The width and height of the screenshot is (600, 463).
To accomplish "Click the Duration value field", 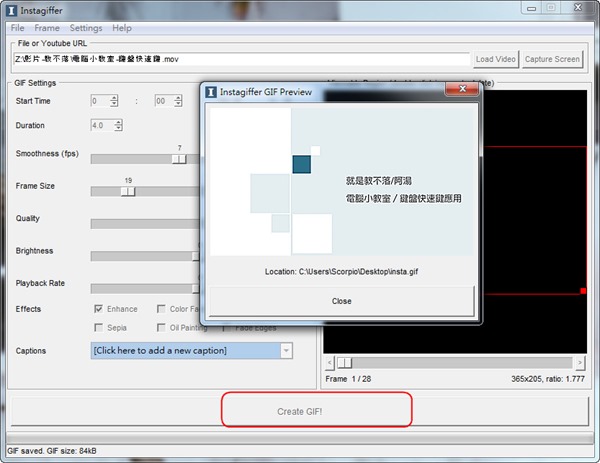I will coord(102,125).
